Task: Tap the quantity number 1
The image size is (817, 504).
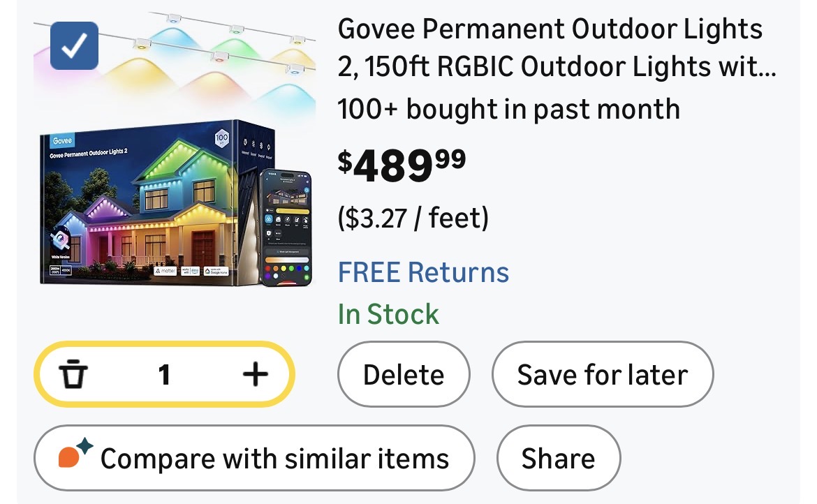Action: (x=164, y=375)
